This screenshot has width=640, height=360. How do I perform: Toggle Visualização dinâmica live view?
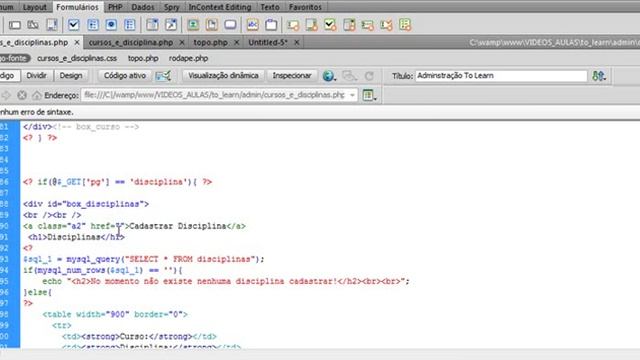coord(223,76)
